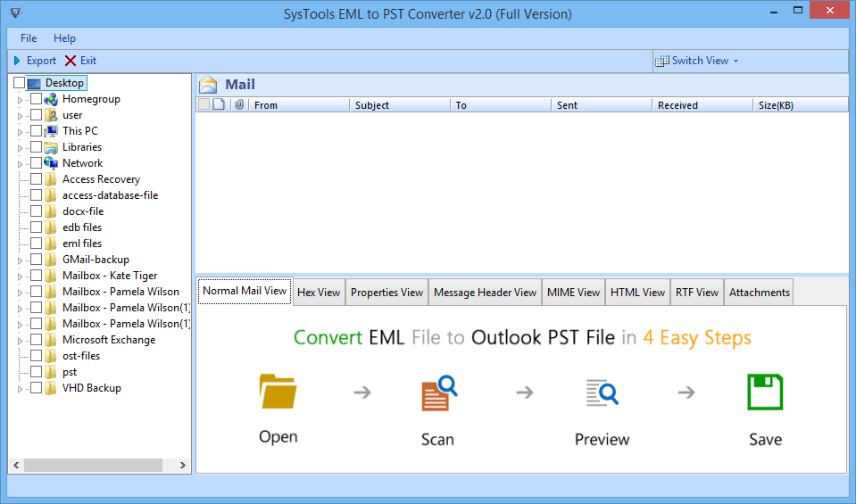Click the This PC computer icon
This screenshot has width=856, height=504.
51,131
